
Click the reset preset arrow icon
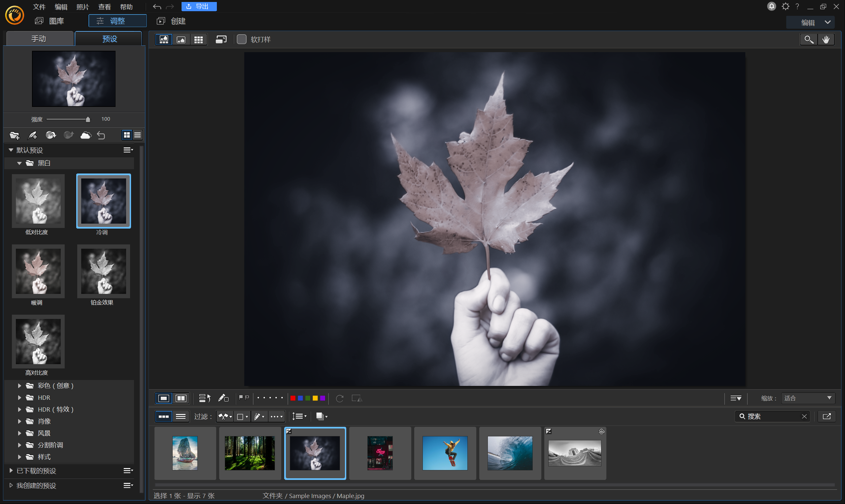[101, 136]
